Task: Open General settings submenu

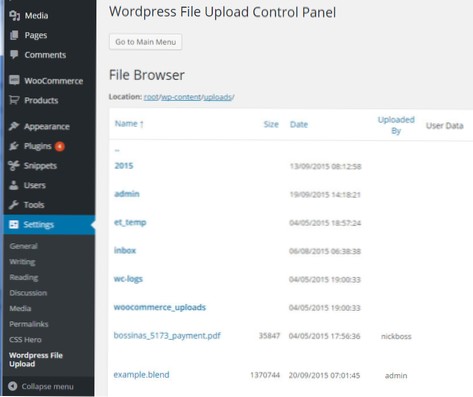Action: click(23, 246)
